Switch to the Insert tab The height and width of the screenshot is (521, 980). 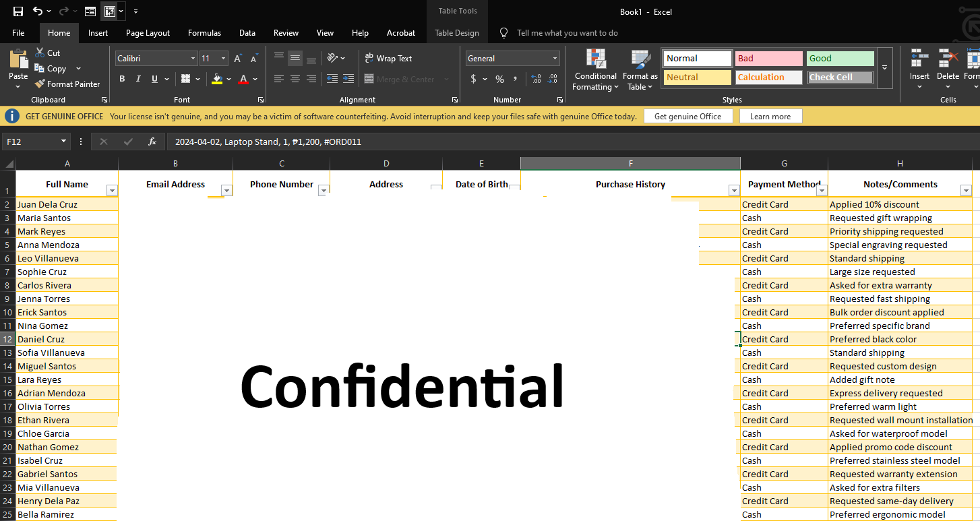point(98,33)
